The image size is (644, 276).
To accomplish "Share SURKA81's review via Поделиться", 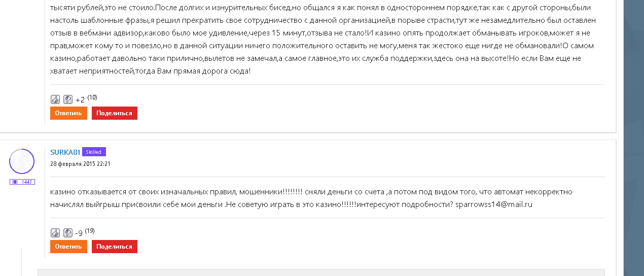I will click(114, 247).
